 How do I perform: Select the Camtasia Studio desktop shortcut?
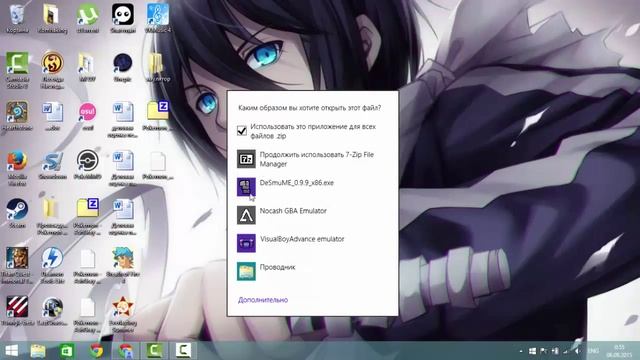17,70
